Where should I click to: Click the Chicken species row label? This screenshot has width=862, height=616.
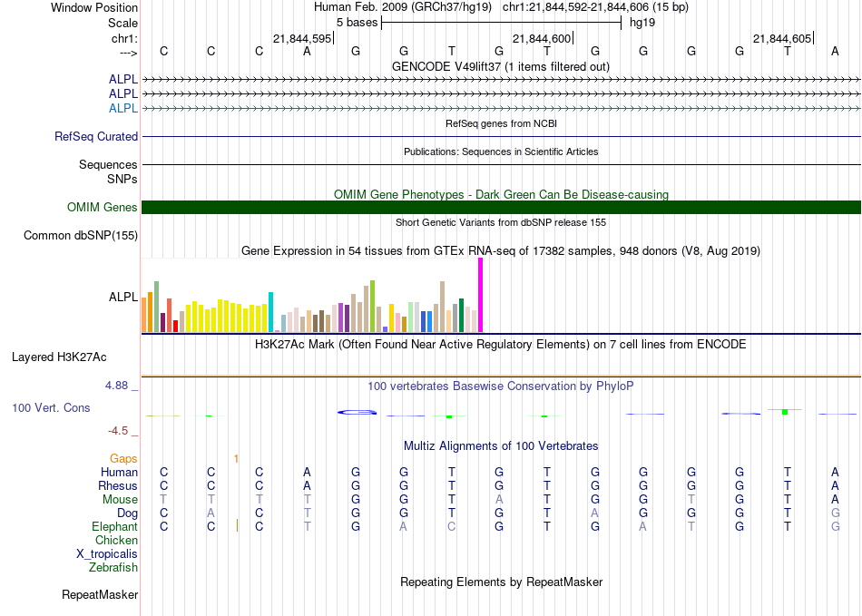point(116,541)
